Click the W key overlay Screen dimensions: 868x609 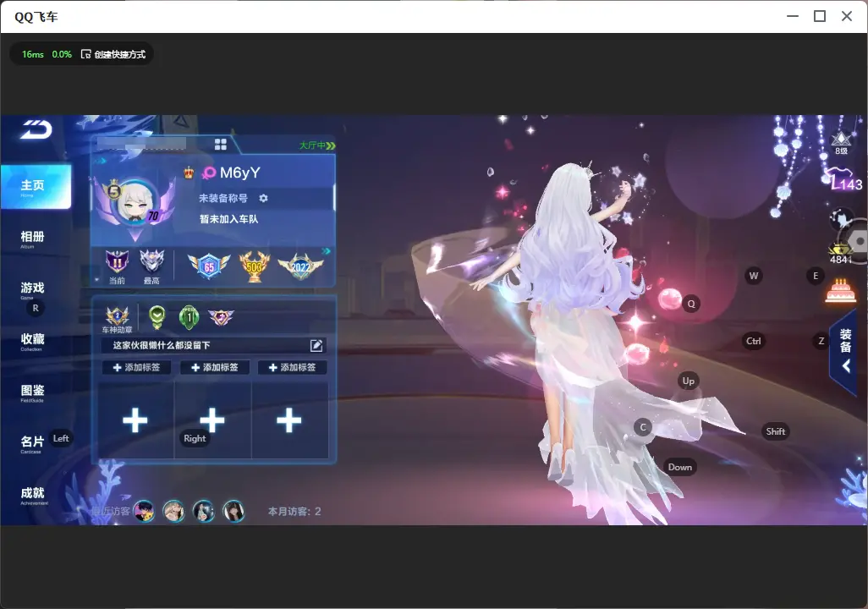click(754, 276)
